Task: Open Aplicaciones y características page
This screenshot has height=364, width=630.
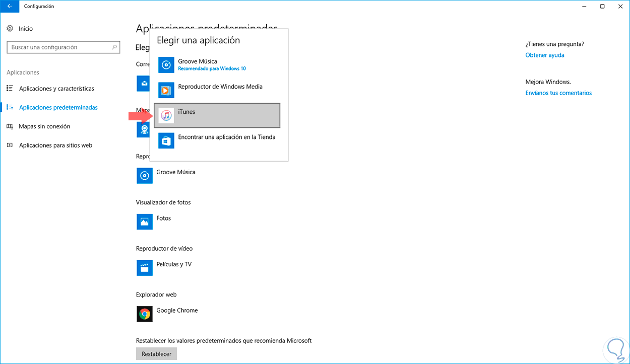Action: (x=56, y=89)
